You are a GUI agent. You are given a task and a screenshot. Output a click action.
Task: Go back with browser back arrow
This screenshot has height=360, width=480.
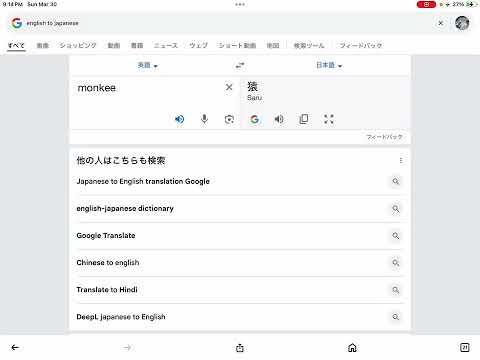coord(15,348)
